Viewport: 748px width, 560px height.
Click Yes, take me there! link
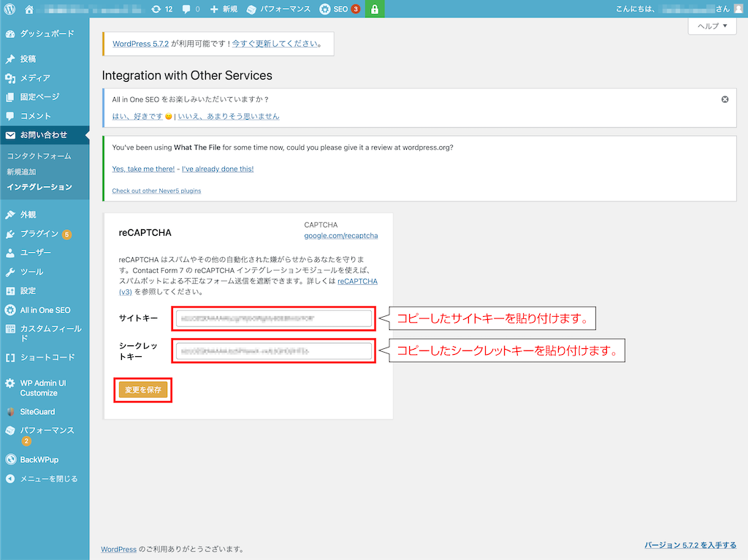point(143,169)
